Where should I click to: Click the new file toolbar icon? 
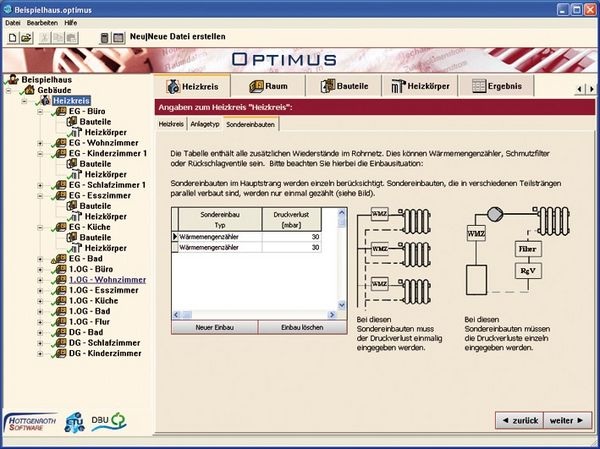[x=12, y=38]
